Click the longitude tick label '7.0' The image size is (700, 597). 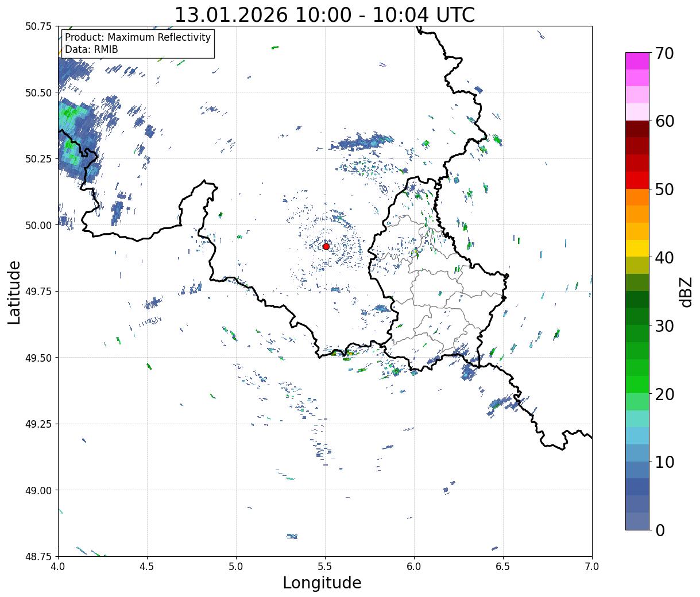(x=592, y=566)
